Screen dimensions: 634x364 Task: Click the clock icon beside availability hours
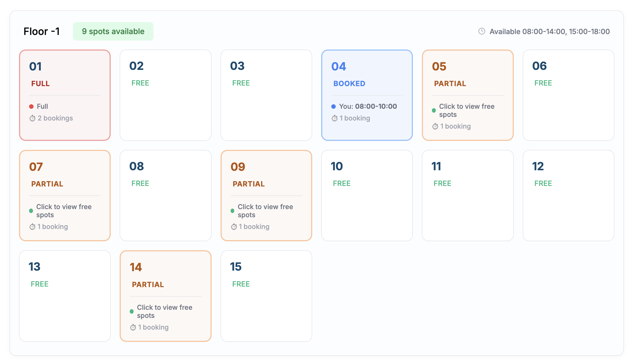click(482, 31)
